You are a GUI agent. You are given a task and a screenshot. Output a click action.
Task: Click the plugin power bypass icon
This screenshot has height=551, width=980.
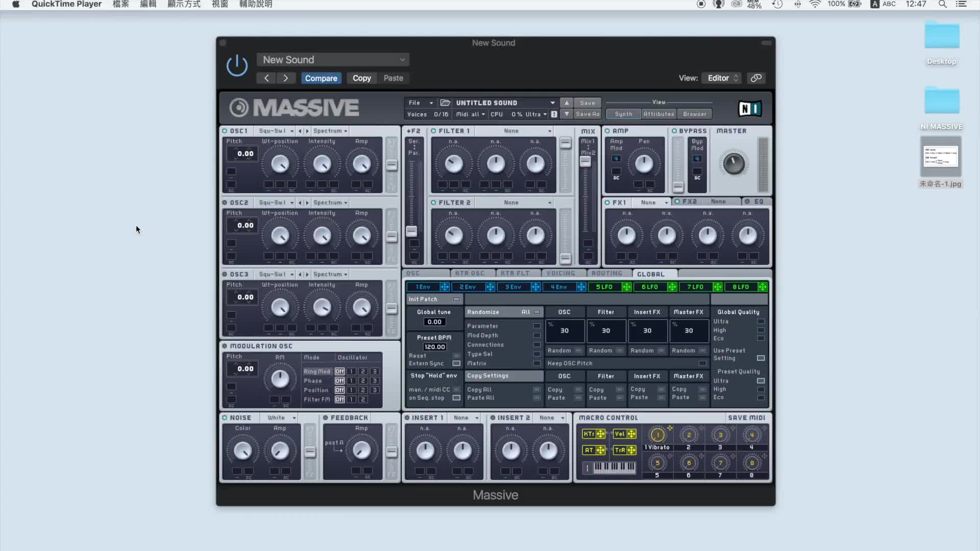click(237, 66)
